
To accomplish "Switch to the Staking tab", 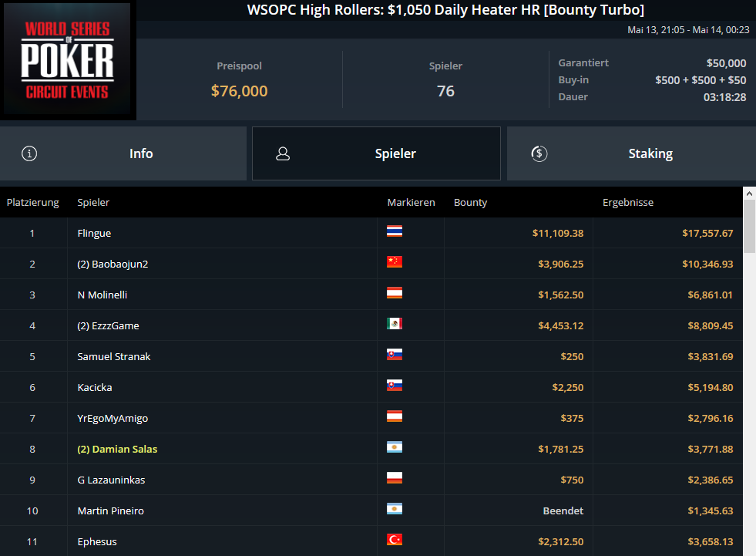I will 632,153.
